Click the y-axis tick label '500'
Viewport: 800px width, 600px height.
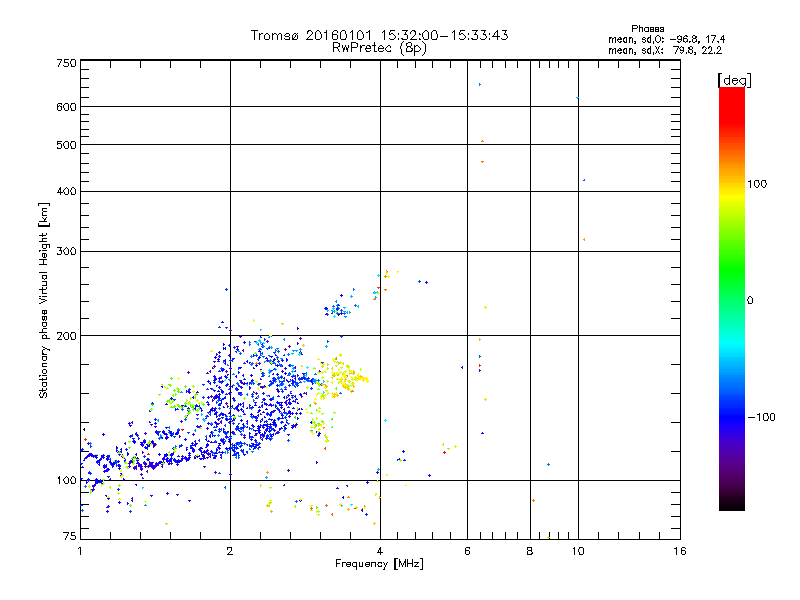tap(67, 145)
